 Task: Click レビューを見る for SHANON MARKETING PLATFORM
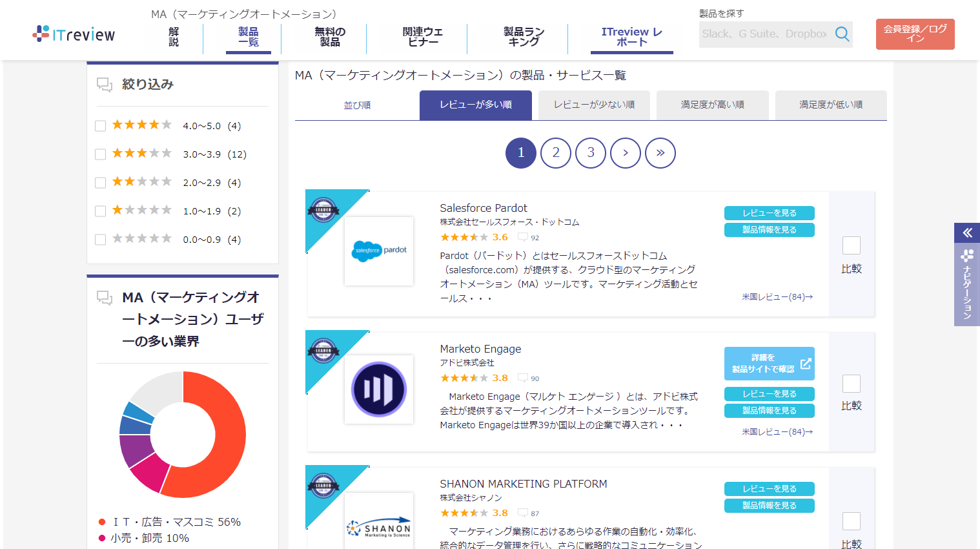pos(770,489)
